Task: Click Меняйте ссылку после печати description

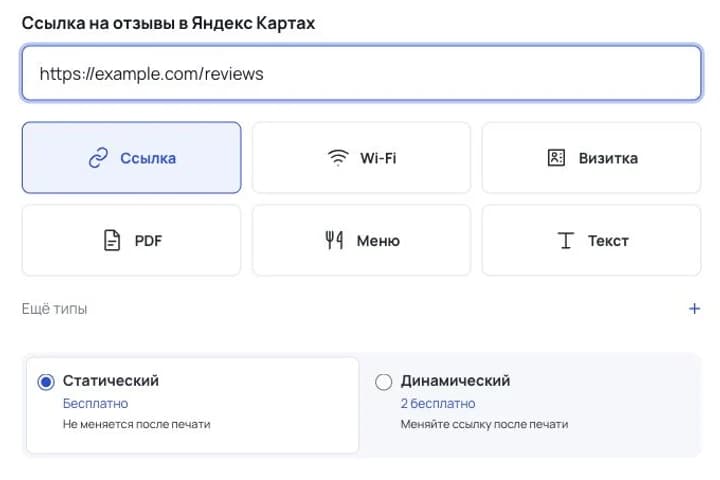Action: tap(484, 424)
